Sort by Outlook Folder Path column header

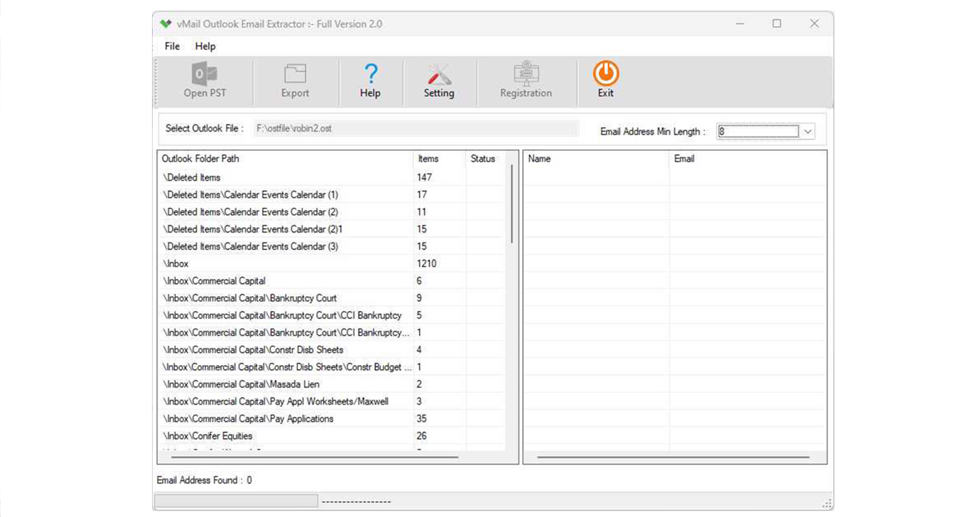(x=286, y=159)
